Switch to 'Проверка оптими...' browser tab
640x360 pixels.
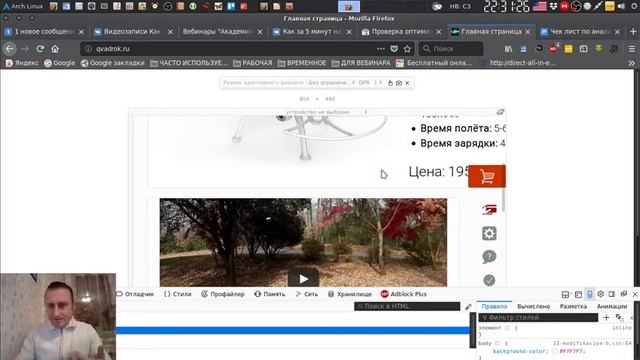400,31
